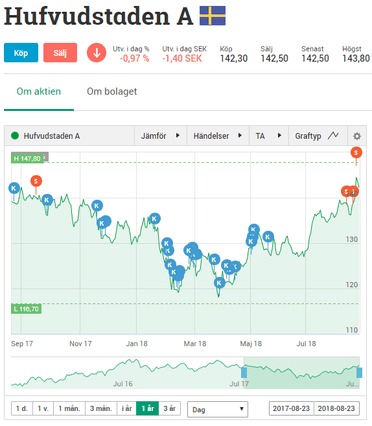Image resolution: width=372 pixels, height=426 pixels.
Task: Select the i år time range
Action: (127, 408)
